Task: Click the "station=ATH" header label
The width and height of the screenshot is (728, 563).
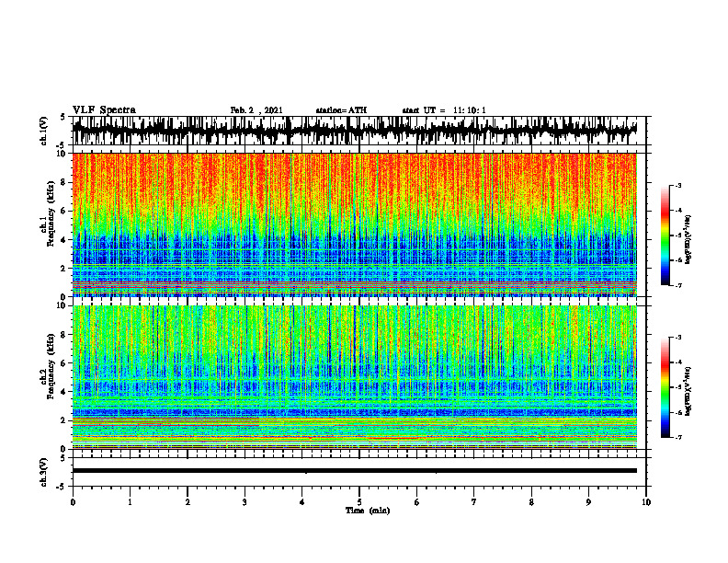Action: [x=341, y=110]
